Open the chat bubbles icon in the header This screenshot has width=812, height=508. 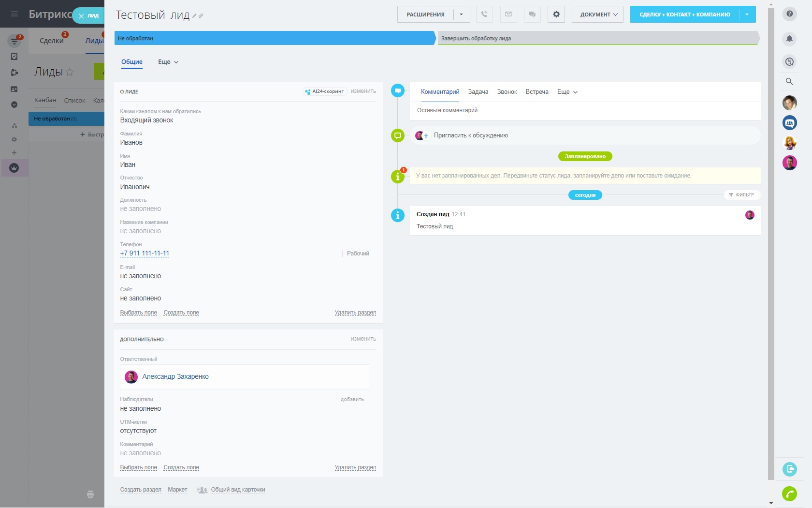[x=532, y=15]
